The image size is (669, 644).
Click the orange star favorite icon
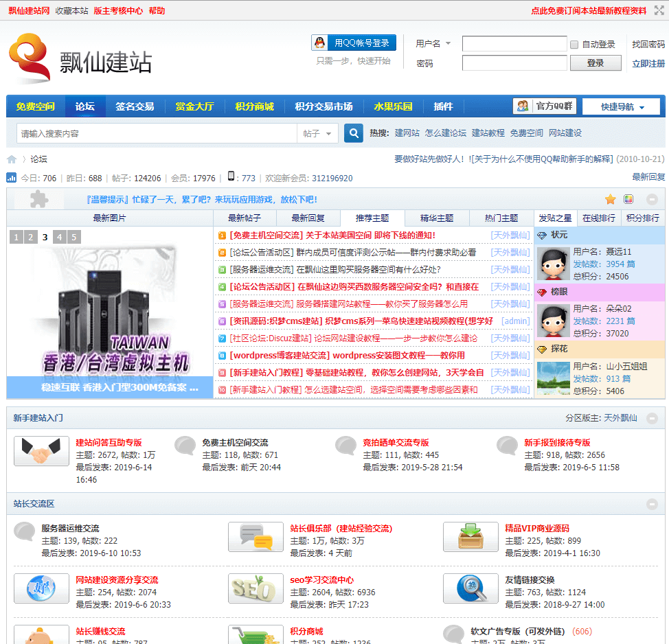610,199
